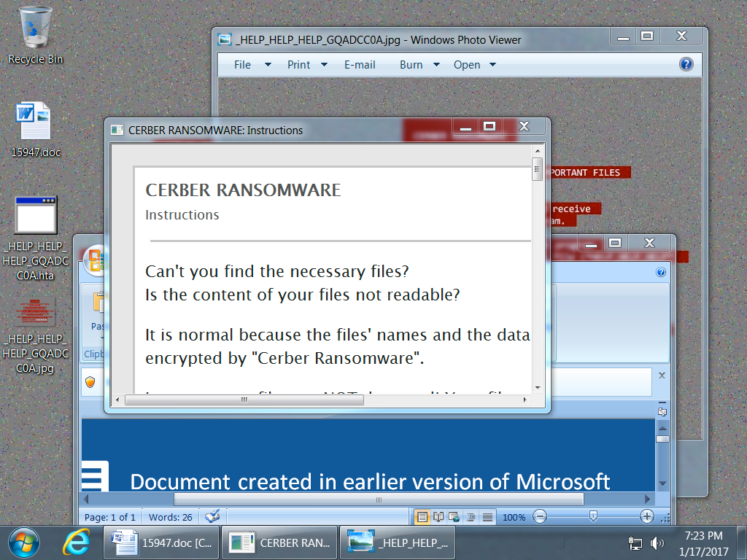Close the Cerber Ransomware instructions window

[524, 126]
